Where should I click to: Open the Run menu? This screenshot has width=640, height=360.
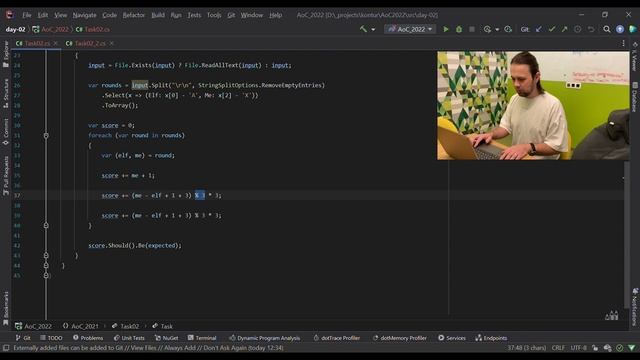click(x=176, y=15)
